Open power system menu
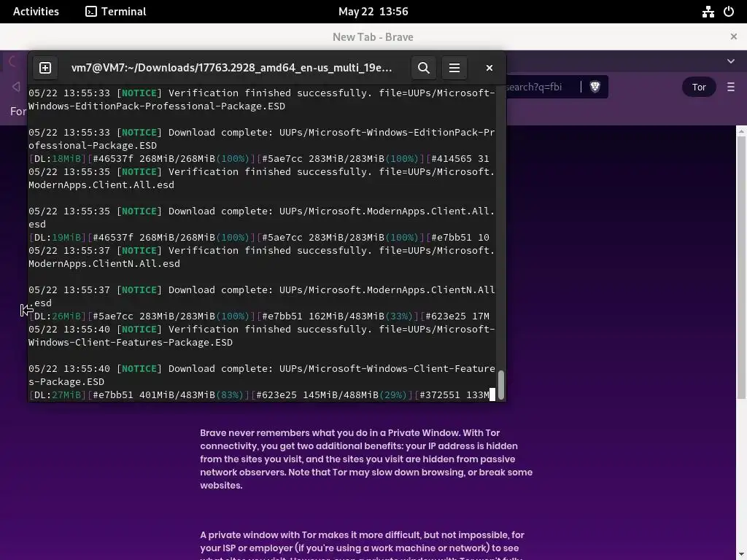Screen dimensions: 747x560 click(x=729, y=12)
